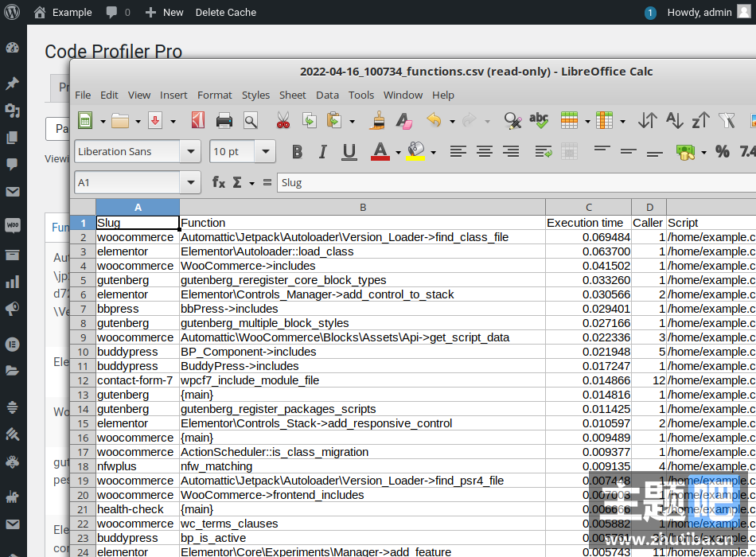Viewport: 756px width, 557px height.
Task: Click the Insert Row icon
Action: (570, 121)
